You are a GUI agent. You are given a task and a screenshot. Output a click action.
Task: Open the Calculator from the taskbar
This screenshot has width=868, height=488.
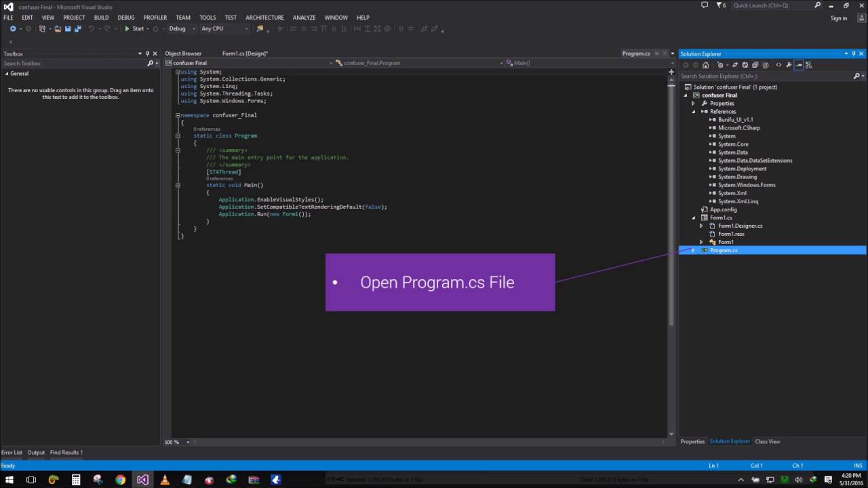[x=76, y=479]
